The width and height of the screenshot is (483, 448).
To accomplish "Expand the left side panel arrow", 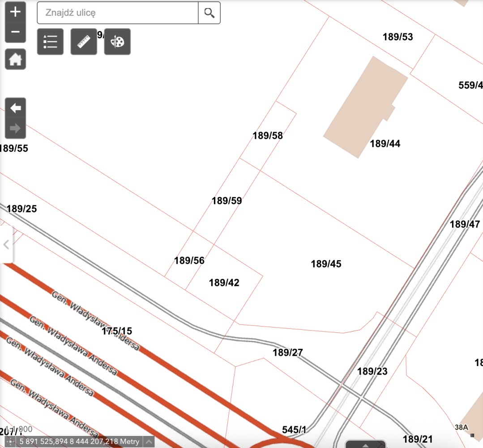I will coord(6,245).
